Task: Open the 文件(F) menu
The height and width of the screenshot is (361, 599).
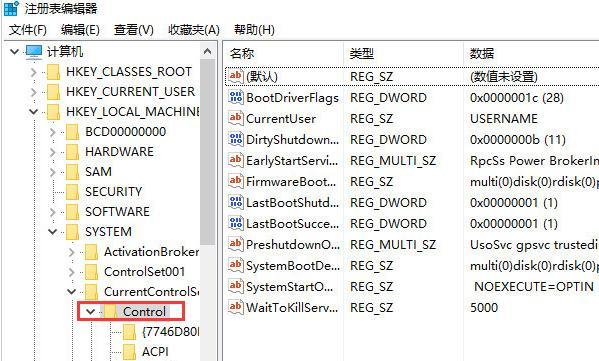Action: [28, 30]
